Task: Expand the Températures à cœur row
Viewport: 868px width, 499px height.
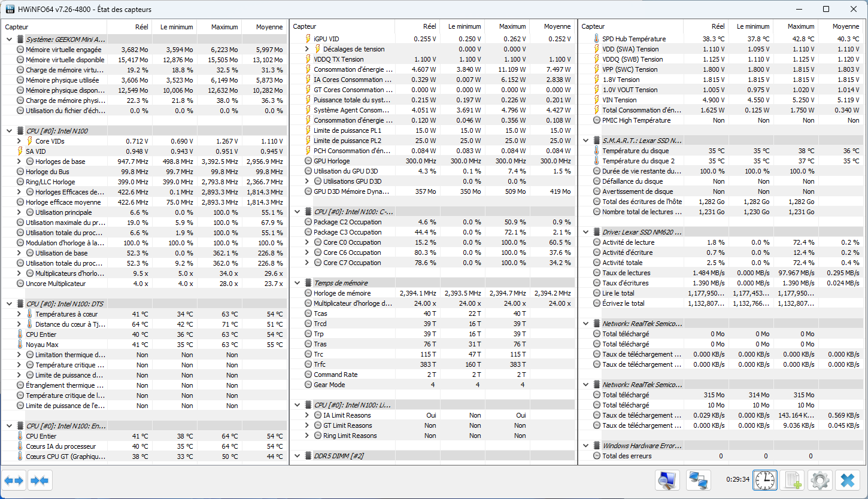Action: coord(19,314)
